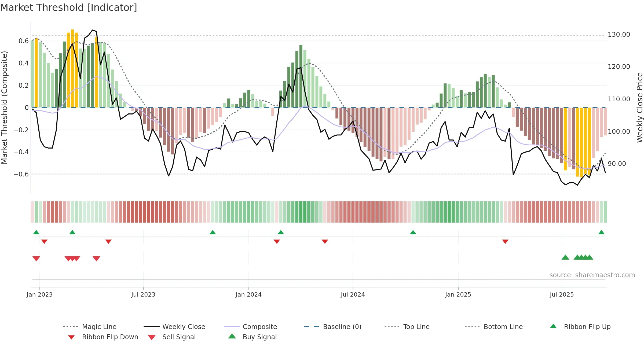Click the ribbon flip down marker before Jul 2023
Image resolution: width=644 pixels, height=362 pixels.
tap(108, 242)
